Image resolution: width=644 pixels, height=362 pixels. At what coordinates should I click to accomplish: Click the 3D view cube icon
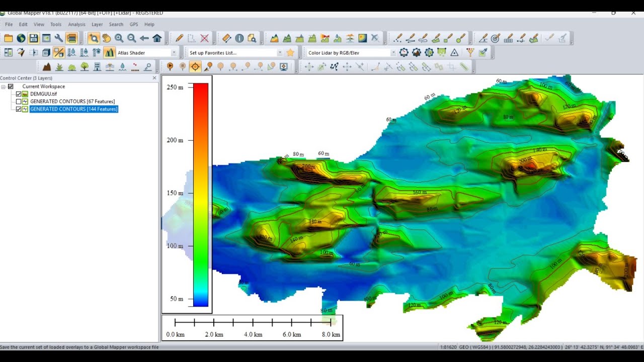click(x=46, y=52)
